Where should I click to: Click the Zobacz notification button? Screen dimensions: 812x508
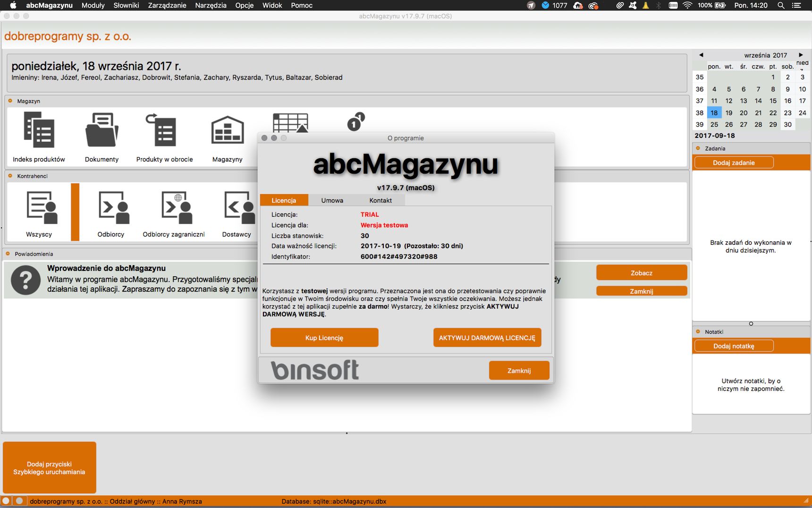coord(642,273)
